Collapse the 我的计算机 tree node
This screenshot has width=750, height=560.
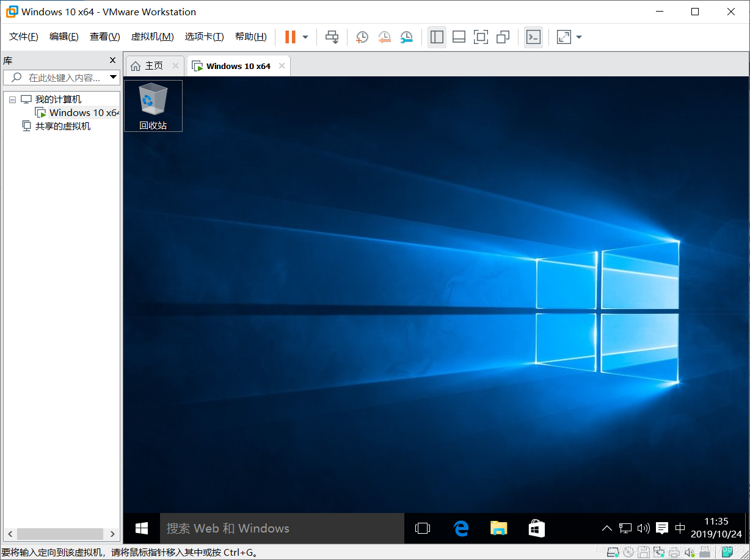[x=12, y=100]
